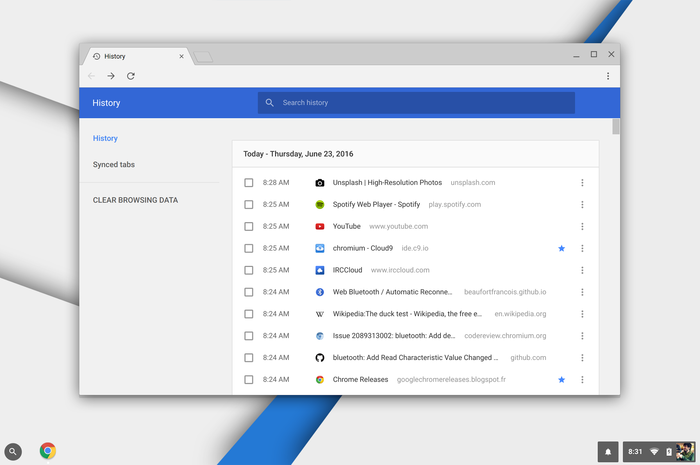Screen dimensions: 700x465
Task: Check the Wikipedia duck test entry
Action: (249, 314)
